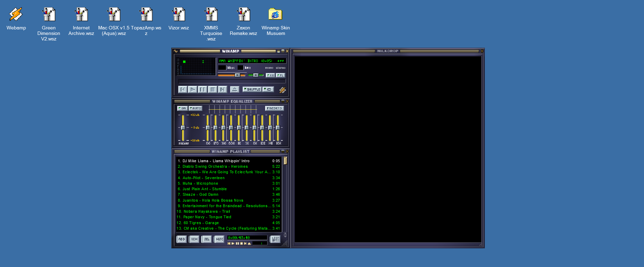
Task: Open XMMS Turquoise.wsz skin file
Action: (211, 24)
